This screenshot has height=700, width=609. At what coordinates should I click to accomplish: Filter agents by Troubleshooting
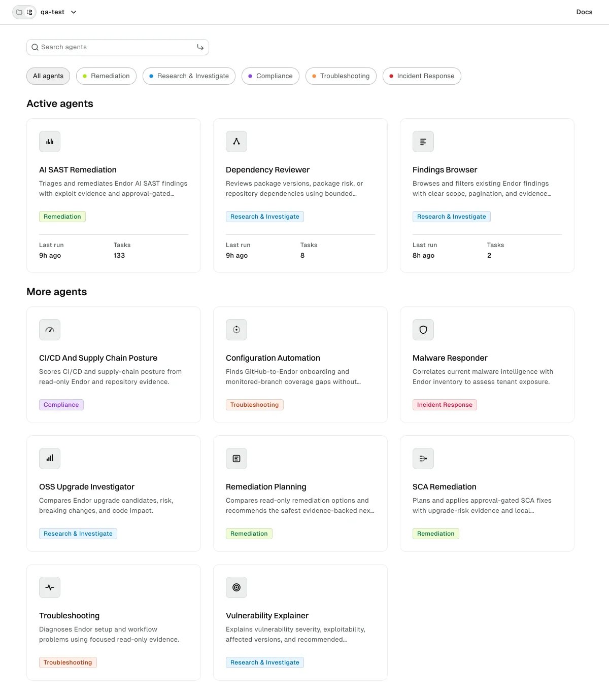(x=341, y=76)
